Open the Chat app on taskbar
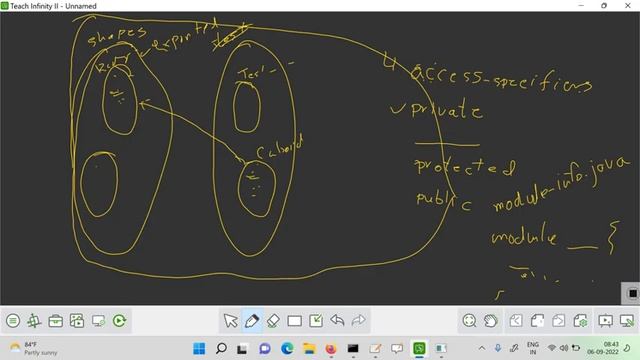 coord(265,349)
